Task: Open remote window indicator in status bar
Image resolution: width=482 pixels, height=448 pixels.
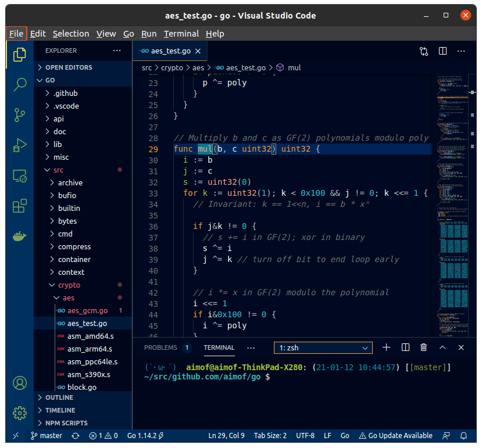Action: (x=16, y=435)
